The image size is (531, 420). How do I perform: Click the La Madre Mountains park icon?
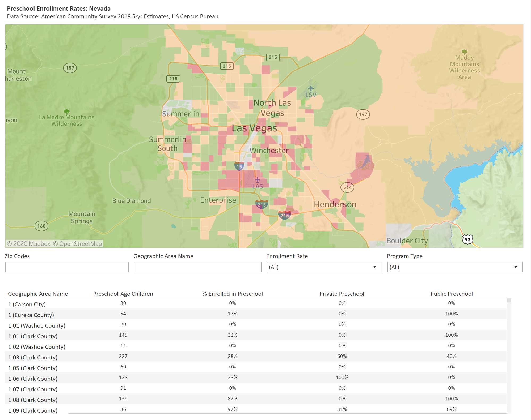pyautogui.click(x=67, y=112)
